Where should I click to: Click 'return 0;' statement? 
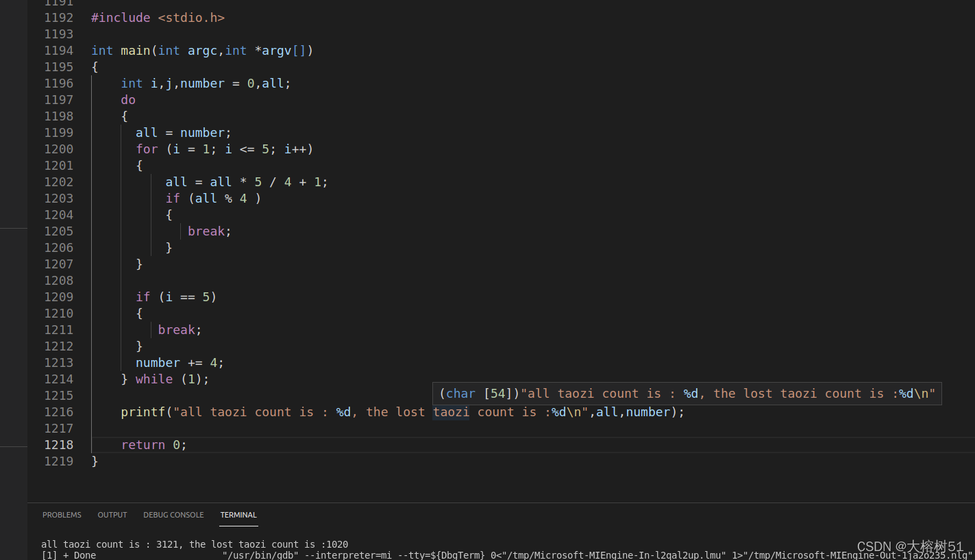pyautogui.click(x=154, y=444)
